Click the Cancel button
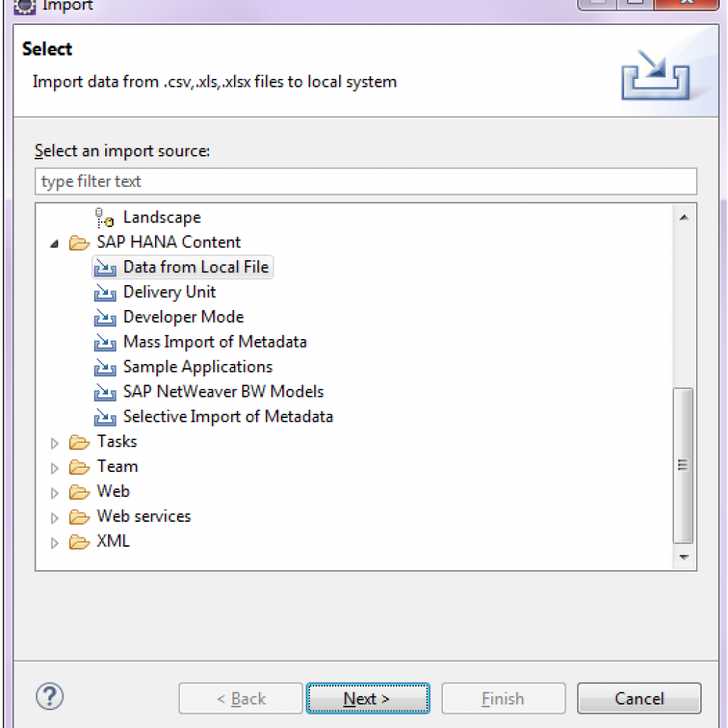 point(639,698)
